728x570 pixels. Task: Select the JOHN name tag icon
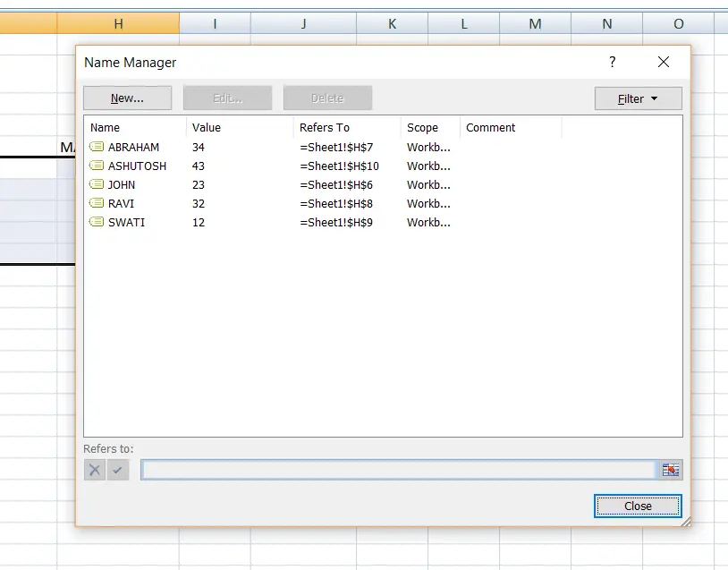(x=97, y=184)
